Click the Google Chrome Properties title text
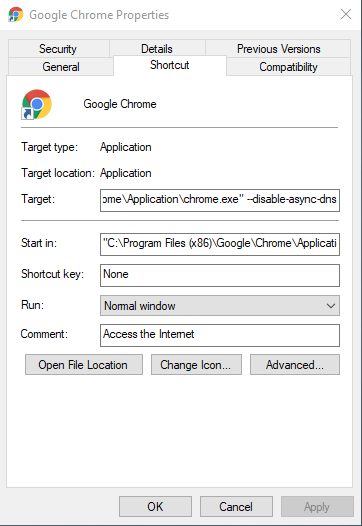Viewport: 362px width, 526px height. tap(99, 15)
